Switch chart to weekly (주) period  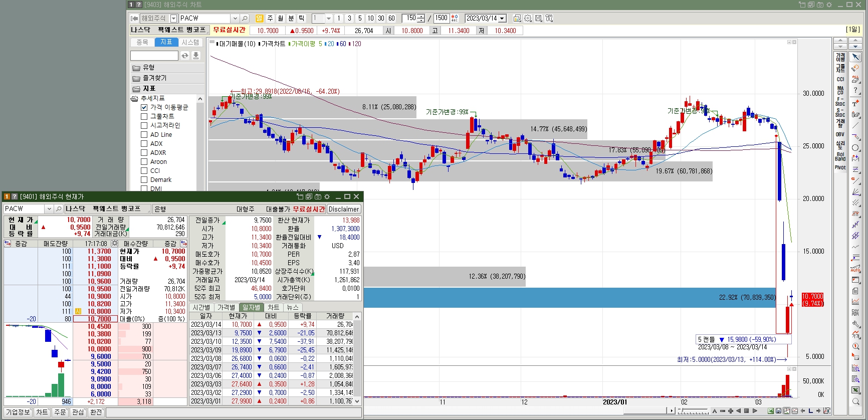(x=270, y=18)
